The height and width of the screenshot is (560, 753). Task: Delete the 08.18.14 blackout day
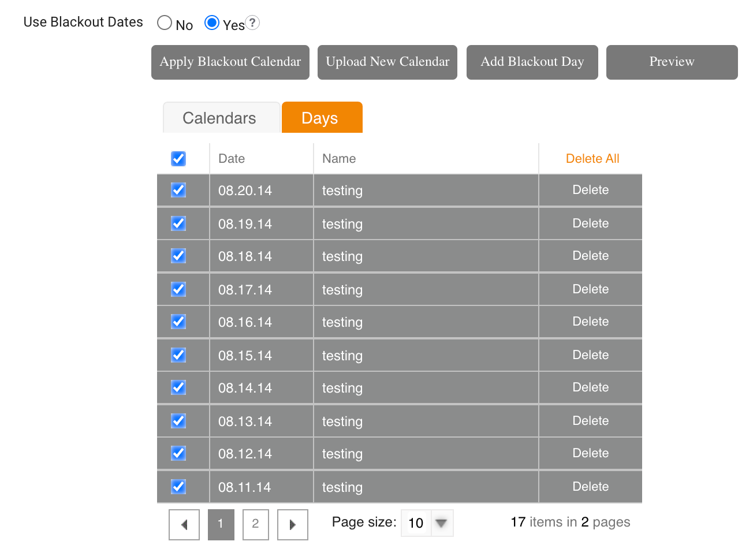[x=590, y=256]
